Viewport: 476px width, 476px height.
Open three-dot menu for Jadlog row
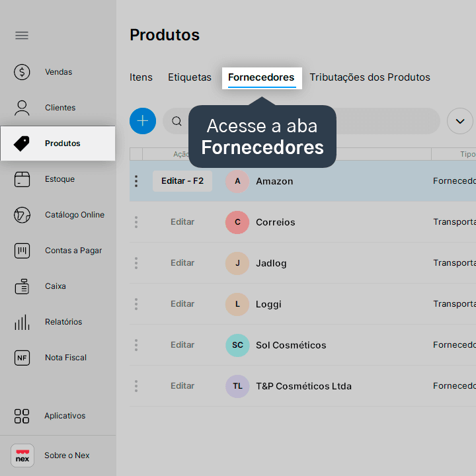[x=136, y=263]
